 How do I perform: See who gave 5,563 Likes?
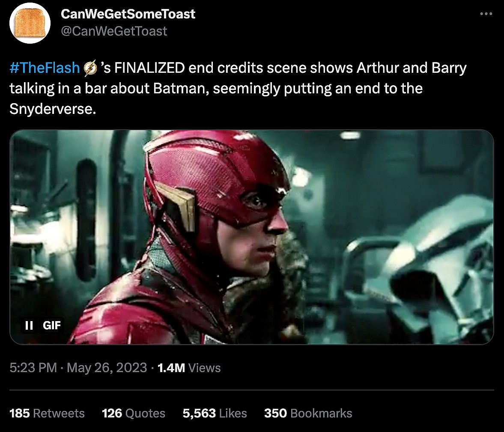pyautogui.click(x=215, y=413)
